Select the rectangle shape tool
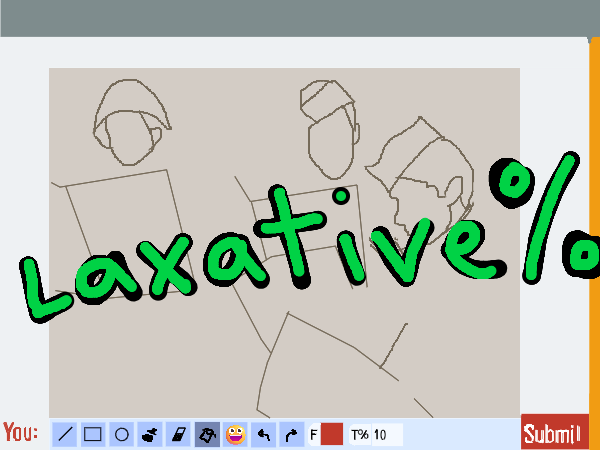 pyautogui.click(x=93, y=434)
